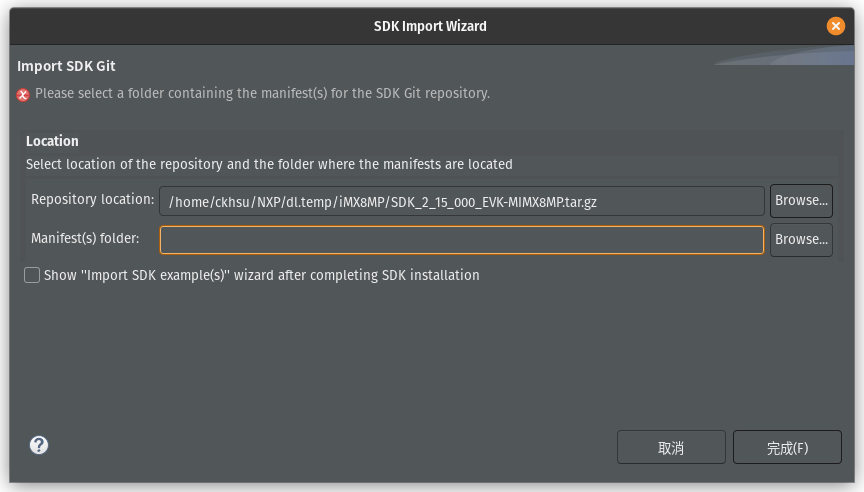Image resolution: width=864 pixels, height=492 pixels.
Task: Click the Repository location path field
Action: pos(461,201)
